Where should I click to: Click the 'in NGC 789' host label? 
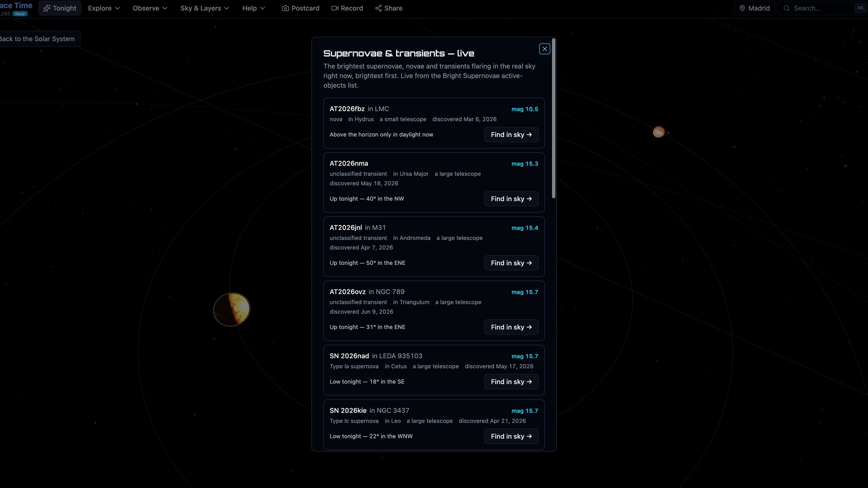click(x=386, y=292)
